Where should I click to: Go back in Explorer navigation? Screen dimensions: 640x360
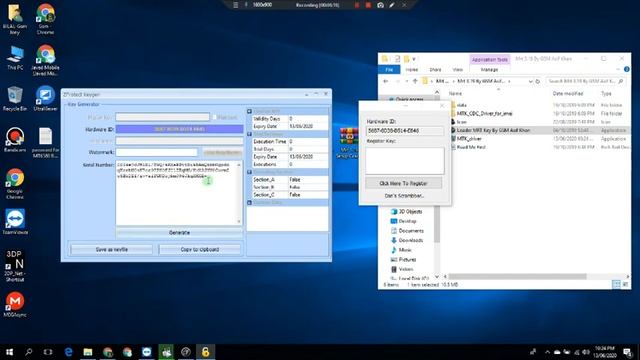(386, 81)
